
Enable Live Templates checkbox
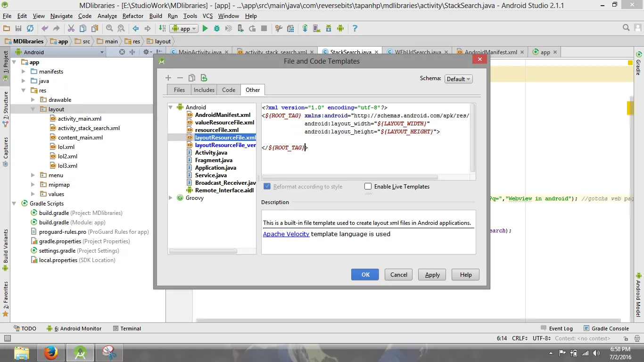368,186
